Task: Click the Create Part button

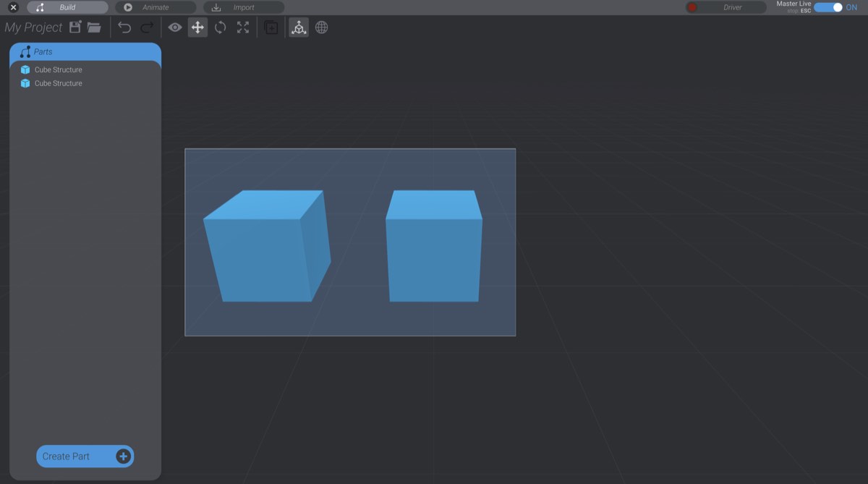Action: pyautogui.click(x=85, y=456)
